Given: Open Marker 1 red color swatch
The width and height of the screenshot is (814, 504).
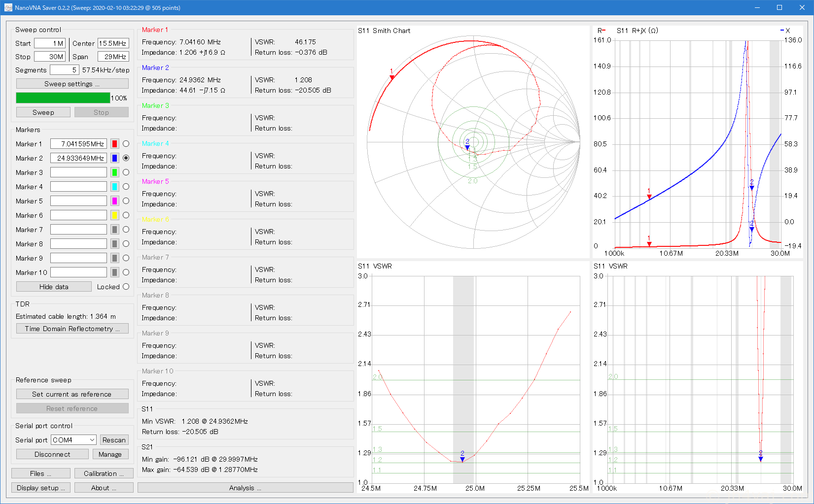Looking at the screenshot, I should (114, 144).
